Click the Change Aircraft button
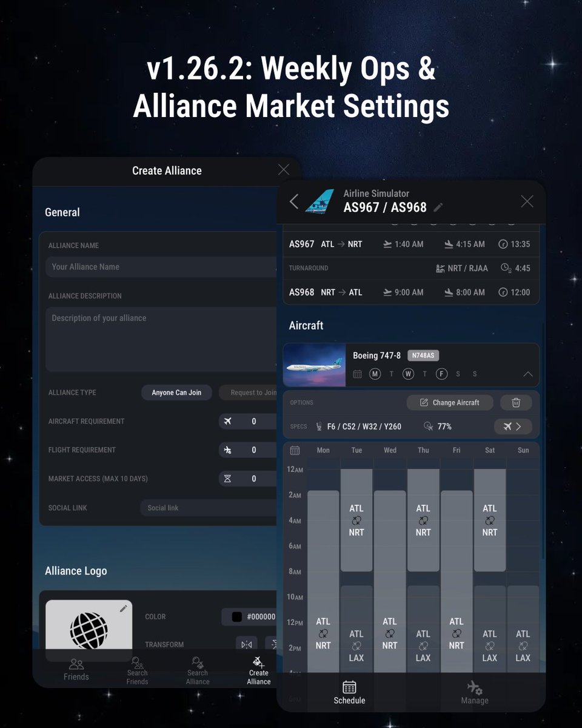 tap(449, 402)
